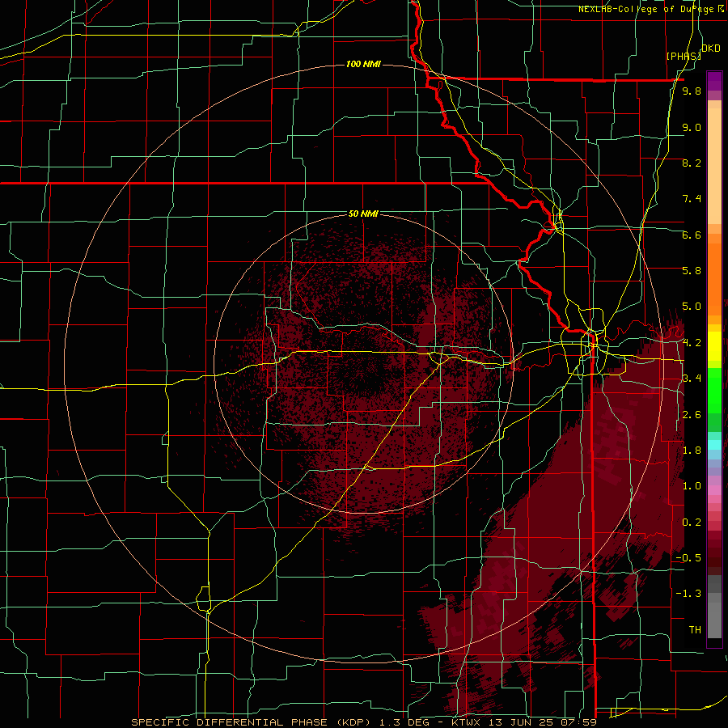Click the [PHAS] legend heading

(x=684, y=56)
